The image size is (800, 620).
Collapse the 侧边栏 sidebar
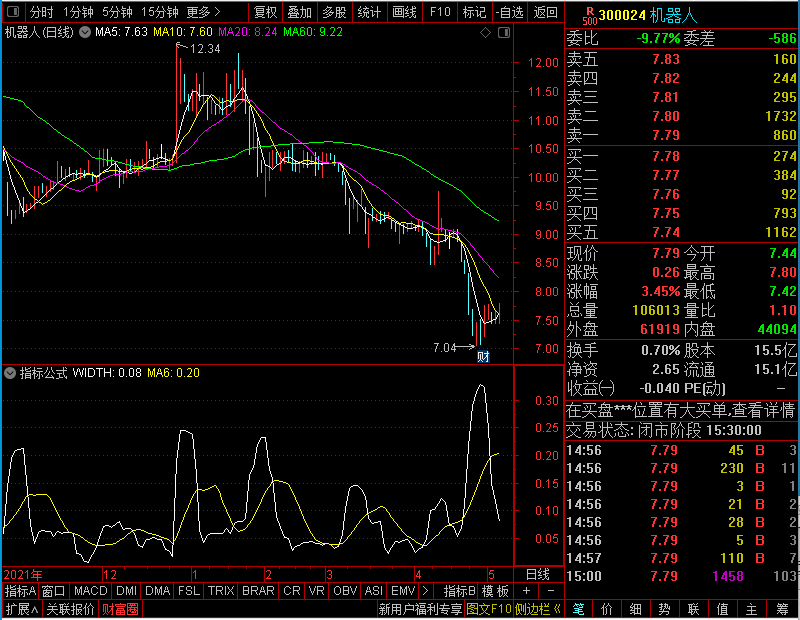(x=538, y=609)
